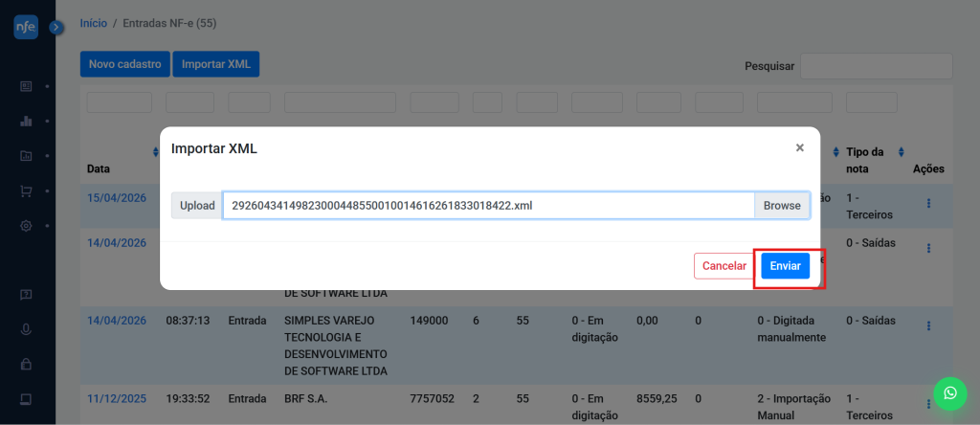The image size is (980, 425).
Task: Click Cancelar in the Importar XML dialog
Action: tap(724, 266)
